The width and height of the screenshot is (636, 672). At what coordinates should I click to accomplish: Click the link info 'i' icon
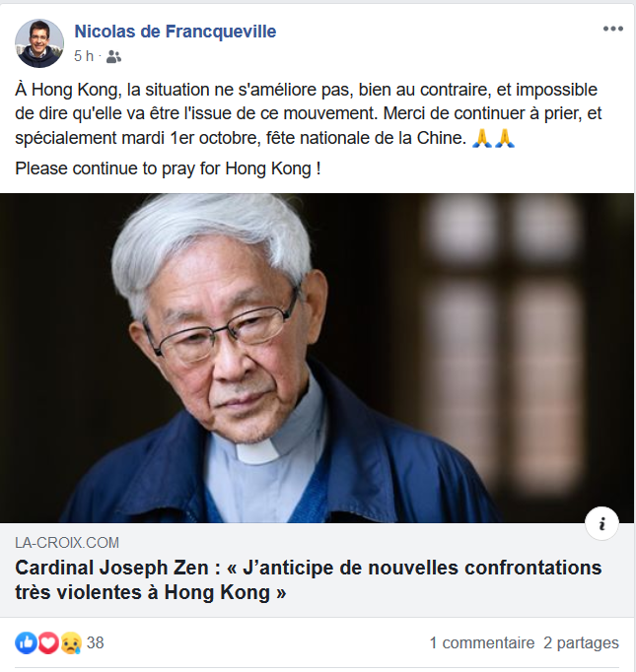click(x=602, y=523)
